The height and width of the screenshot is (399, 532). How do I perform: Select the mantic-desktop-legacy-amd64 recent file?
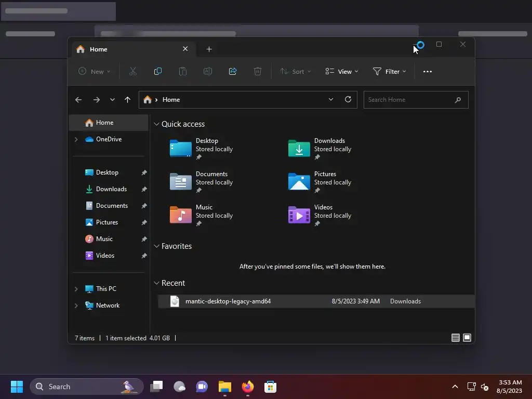(316, 301)
